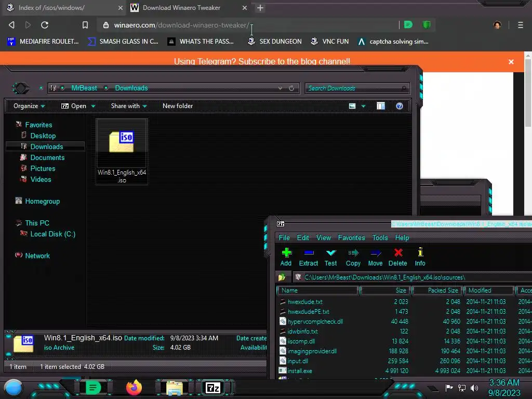The width and height of the screenshot is (532, 399).
Task: Open Videos in the sidebar
Action: click(x=41, y=179)
